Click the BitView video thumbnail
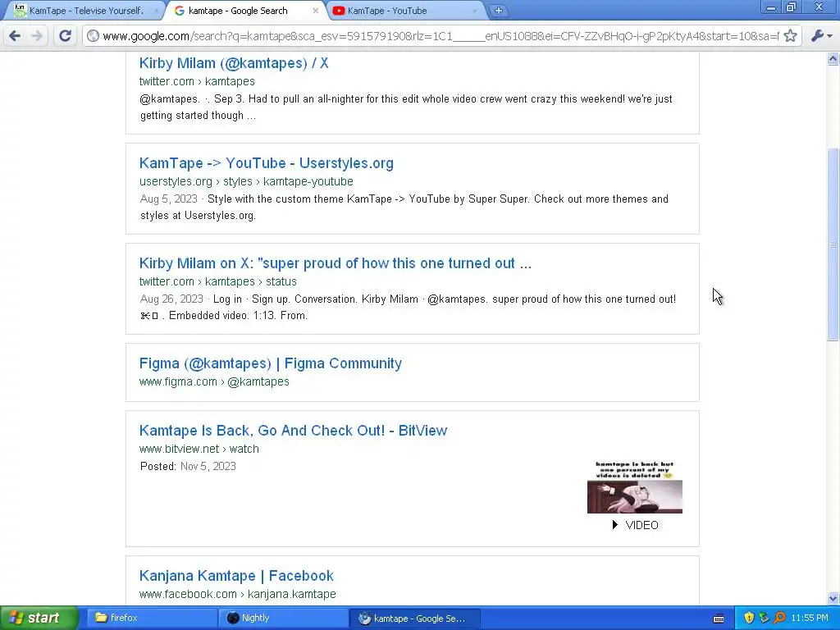Viewport: 840px width, 630px height. click(635, 487)
